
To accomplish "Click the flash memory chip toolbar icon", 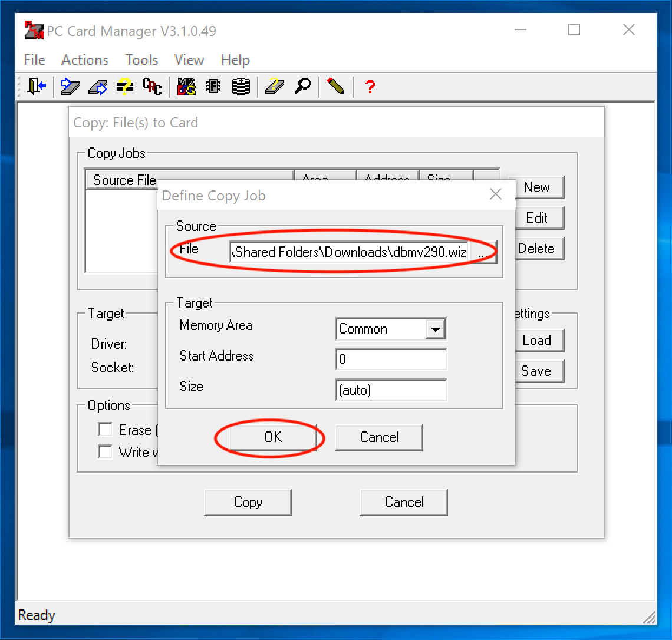I will click(x=213, y=87).
